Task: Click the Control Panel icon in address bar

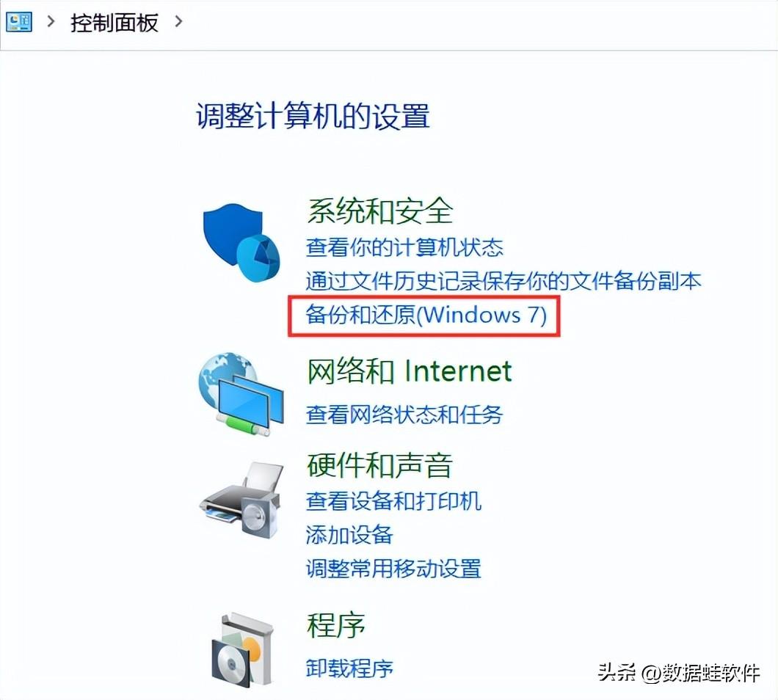Action: 19,22
